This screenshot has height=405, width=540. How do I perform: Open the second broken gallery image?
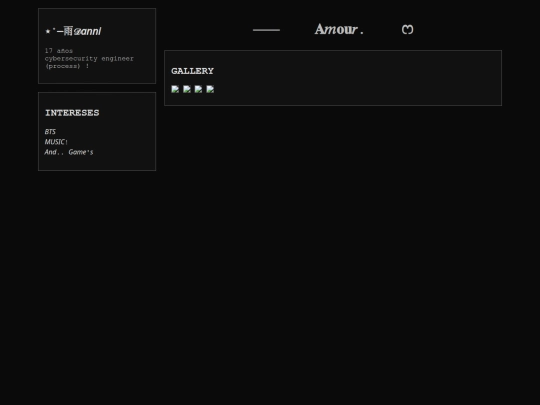(187, 89)
